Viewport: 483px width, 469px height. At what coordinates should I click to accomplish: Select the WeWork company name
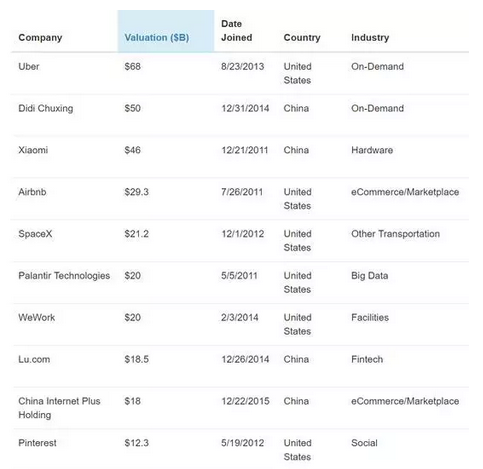pos(36,317)
